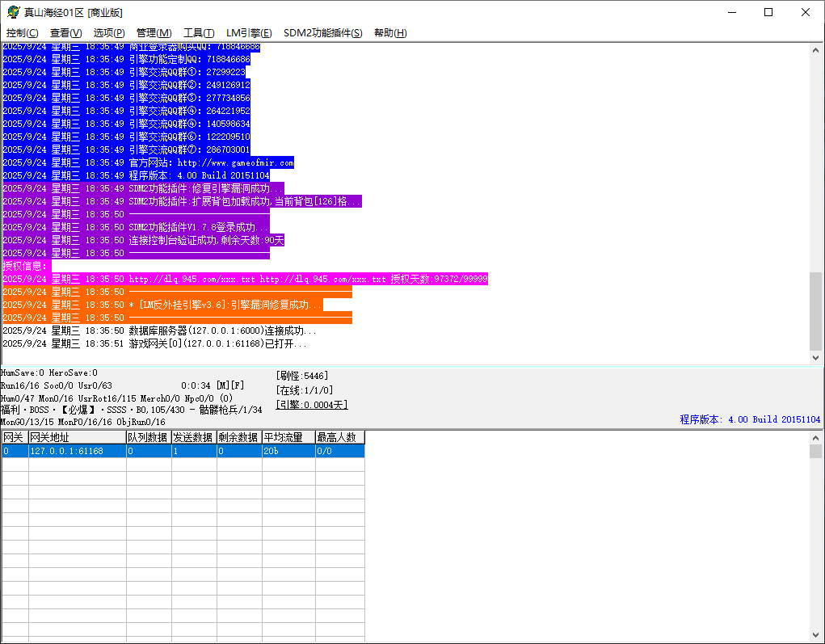Image resolution: width=825 pixels, height=644 pixels.
Task: Click the 平均流量 column header
Action: (x=288, y=437)
